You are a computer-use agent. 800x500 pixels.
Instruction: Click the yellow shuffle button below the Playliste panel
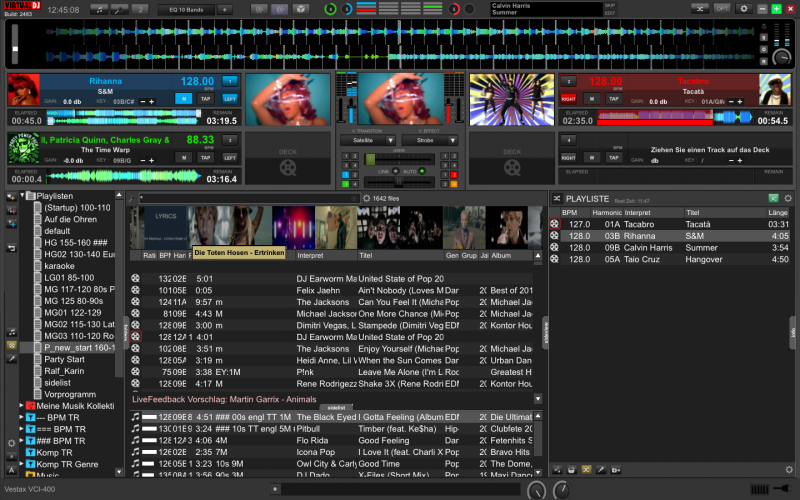coord(586,470)
